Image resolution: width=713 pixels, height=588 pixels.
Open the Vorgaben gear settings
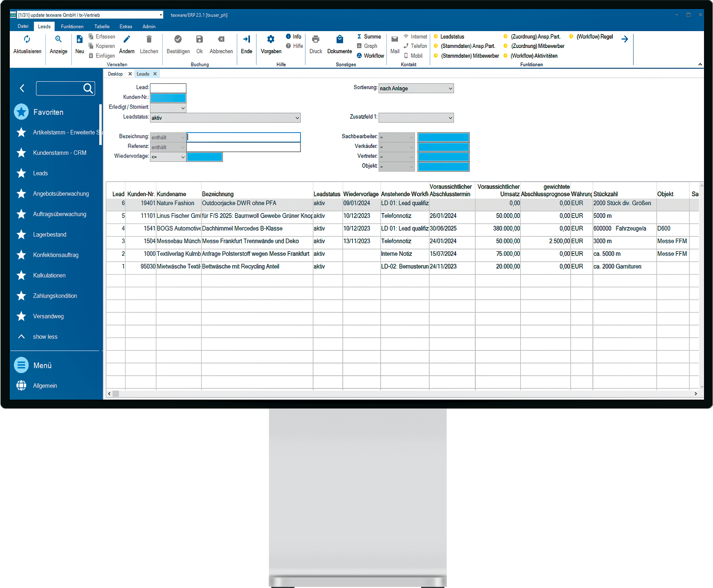[271, 40]
